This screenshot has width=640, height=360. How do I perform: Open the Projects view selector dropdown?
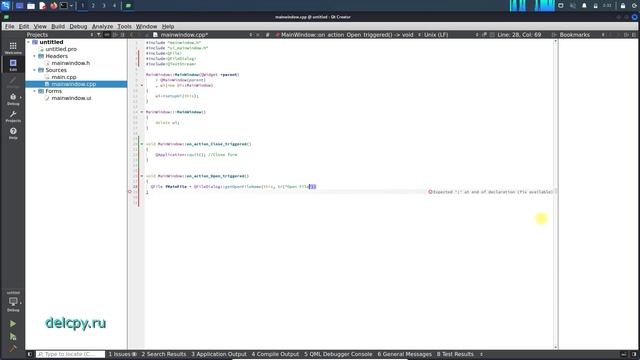pos(60,35)
